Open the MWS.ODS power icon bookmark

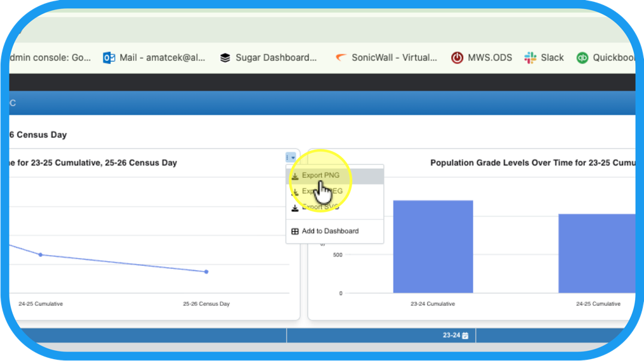457,58
